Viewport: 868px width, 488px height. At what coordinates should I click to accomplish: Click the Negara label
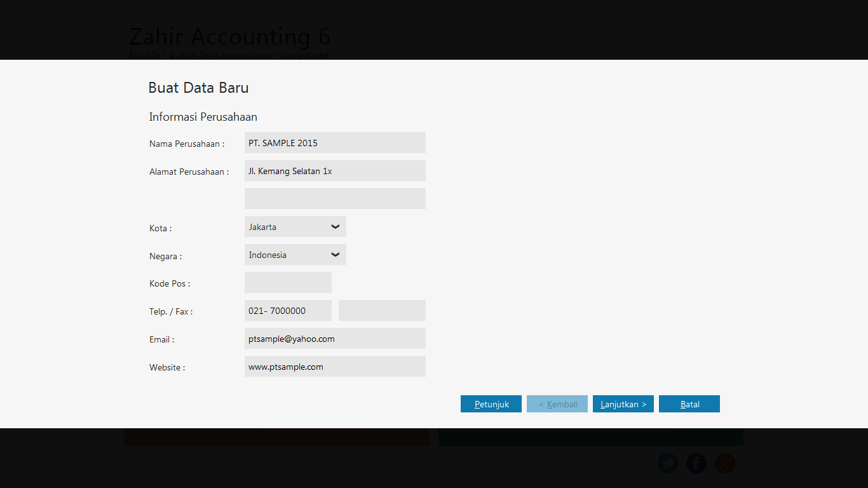click(x=166, y=257)
